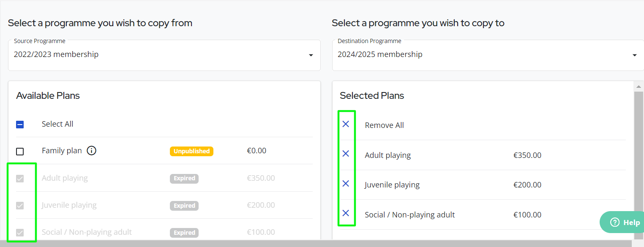644x247 pixels.
Task: Remove Juvenile playing from selected plans
Action: click(346, 183)
